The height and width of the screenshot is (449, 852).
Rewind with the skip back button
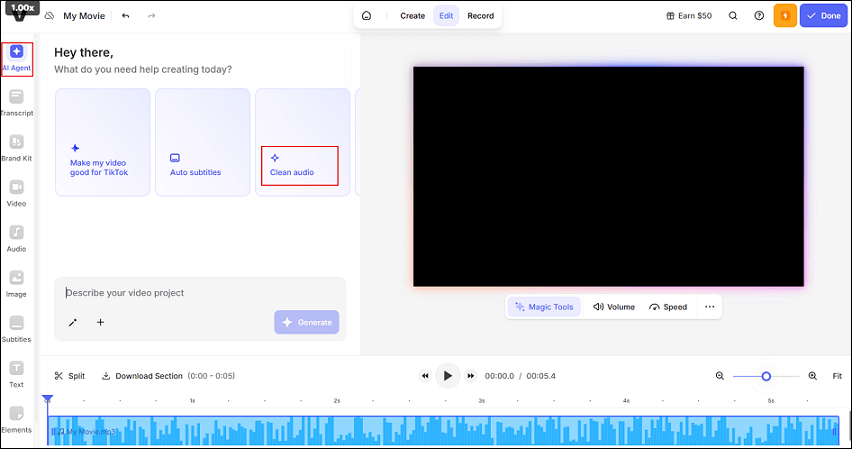(425, 376)
